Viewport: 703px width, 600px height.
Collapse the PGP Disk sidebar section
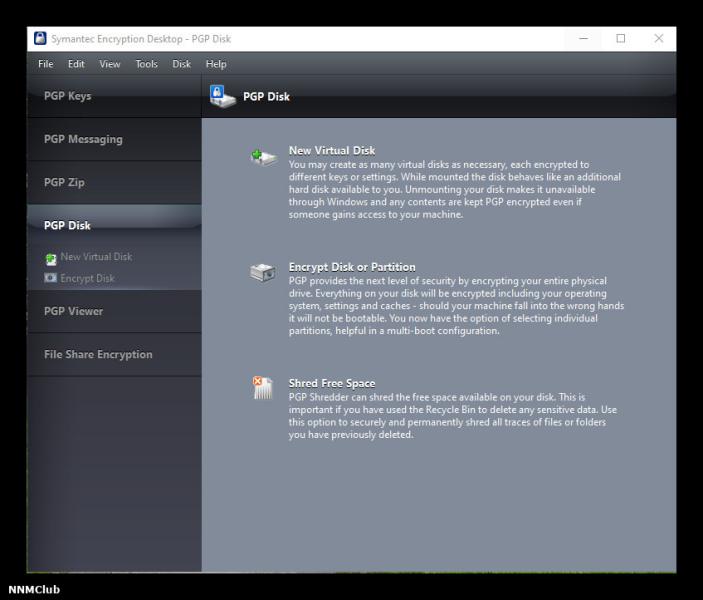tap(114, 225)
